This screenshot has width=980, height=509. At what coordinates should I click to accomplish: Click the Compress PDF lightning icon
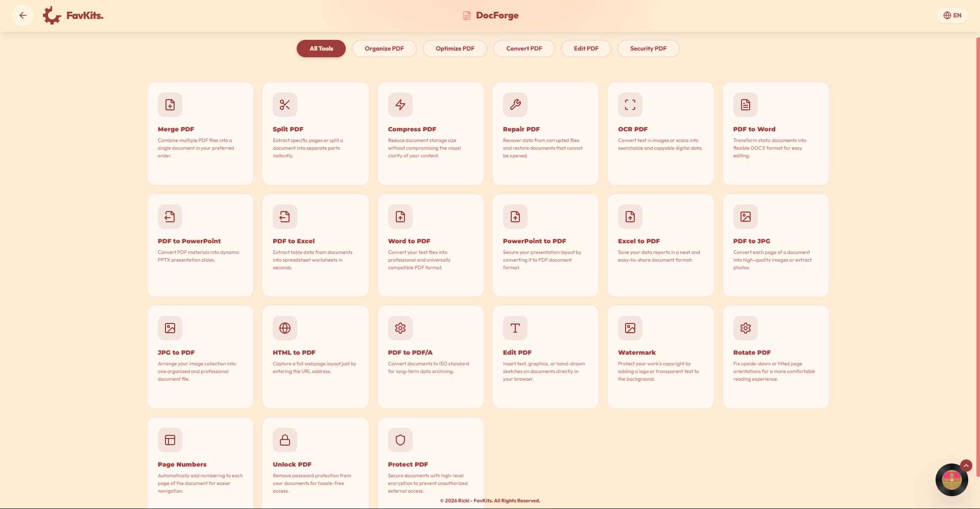point(400,105)
